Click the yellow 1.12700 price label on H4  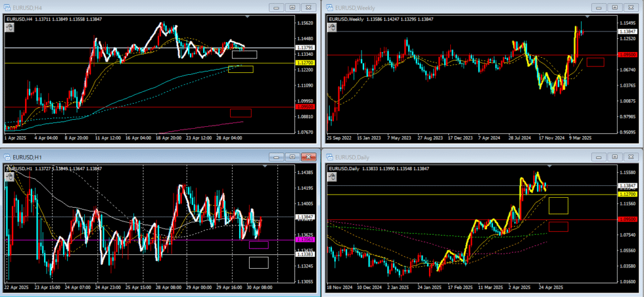click(x=306, y=63)
